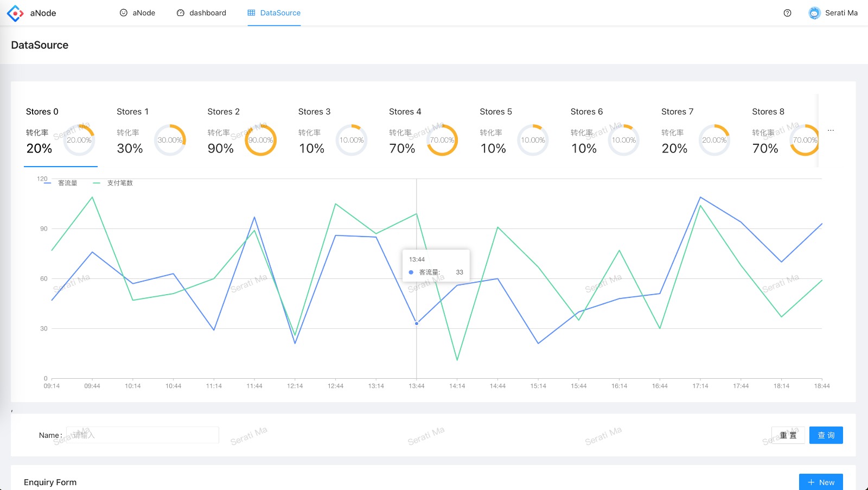The height and width of the screenshot is (490, 868).
Task: Click the dashboard gauge icon
Action: pos(181,13)
